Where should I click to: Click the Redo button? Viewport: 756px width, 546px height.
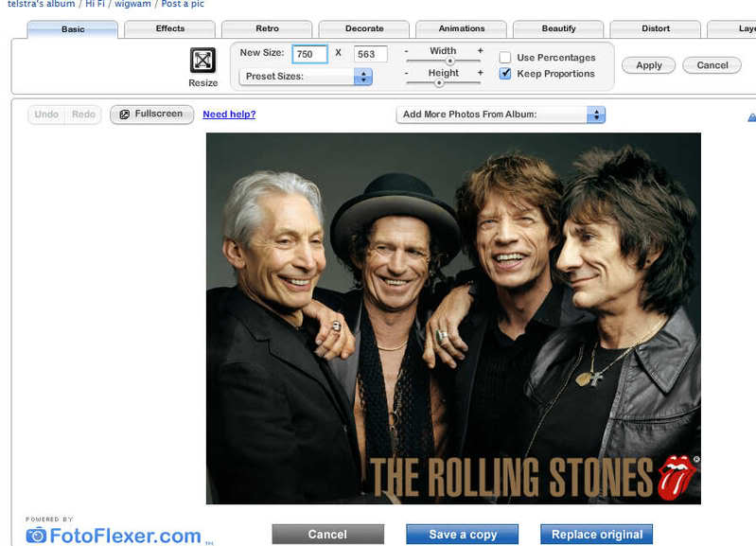(x=83, y=114)
